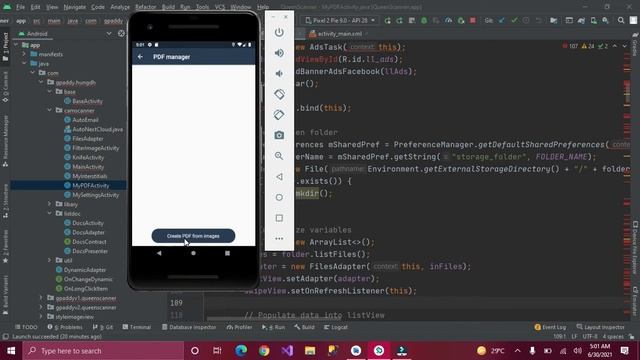
Task: Click the taskbar search box
Action: [103, 351]
